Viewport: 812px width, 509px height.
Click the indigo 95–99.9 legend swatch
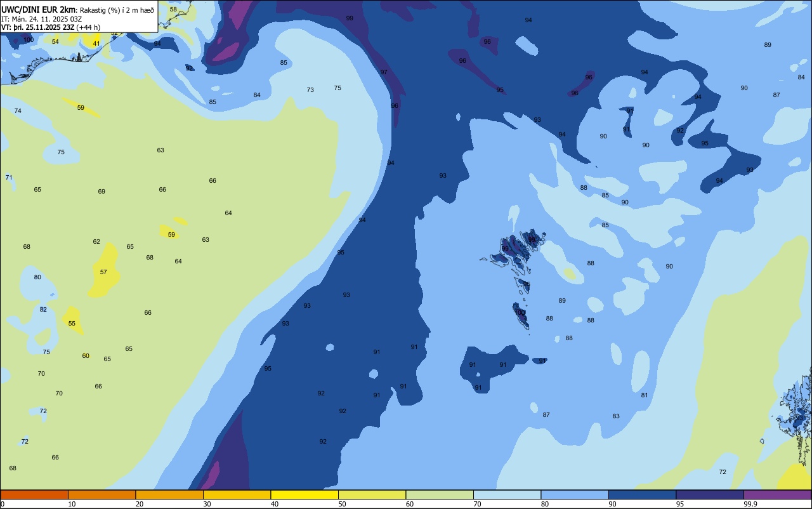click(710, 494)
